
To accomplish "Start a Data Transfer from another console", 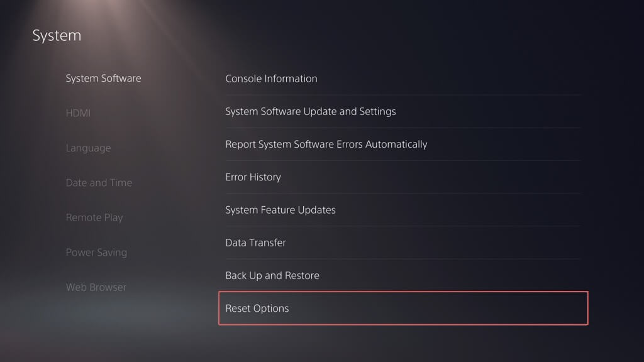I will pos(255,243).
